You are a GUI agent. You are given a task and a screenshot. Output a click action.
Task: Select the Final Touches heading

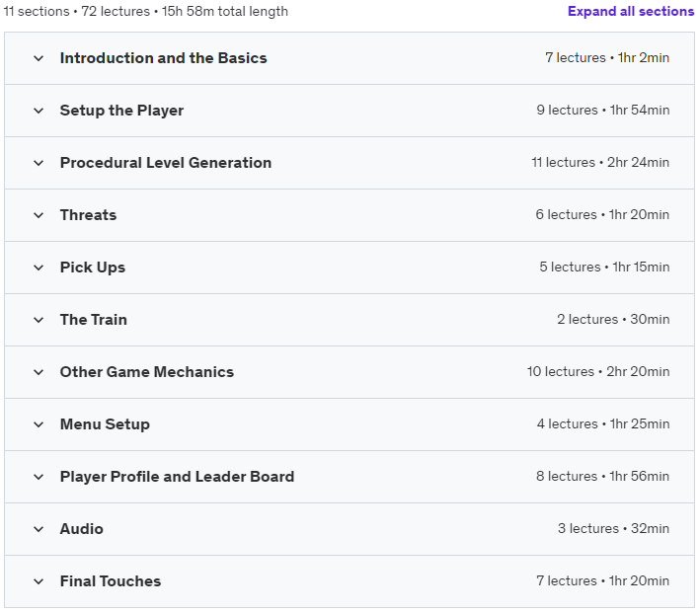(111, 580)
